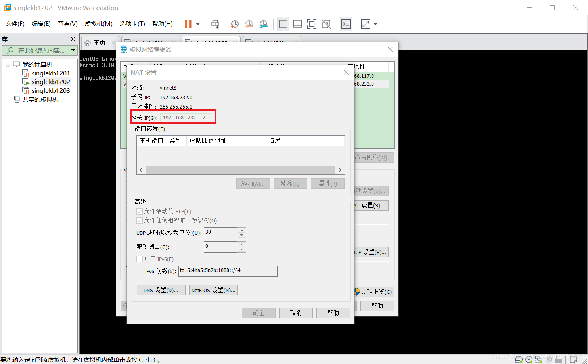Click the CD/DVD drive status icon
This screenshot has width=588, height=364.
[x=529, y=360]
